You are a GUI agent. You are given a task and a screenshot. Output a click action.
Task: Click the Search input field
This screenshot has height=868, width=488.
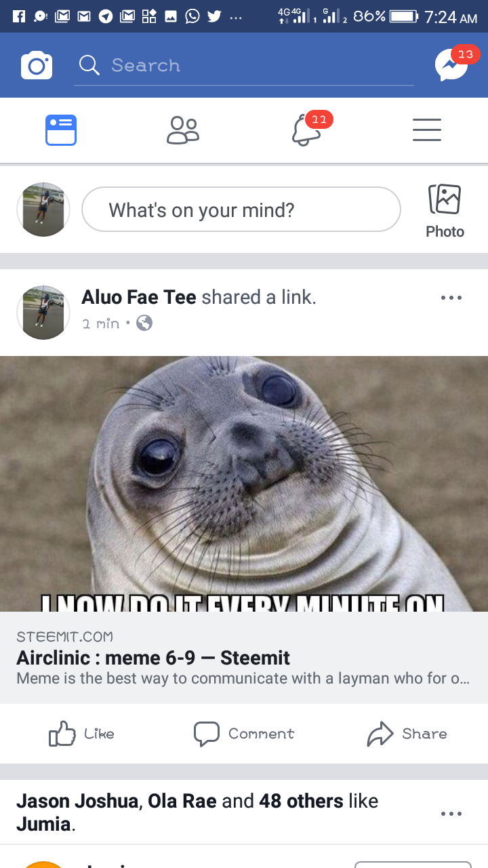244,66
